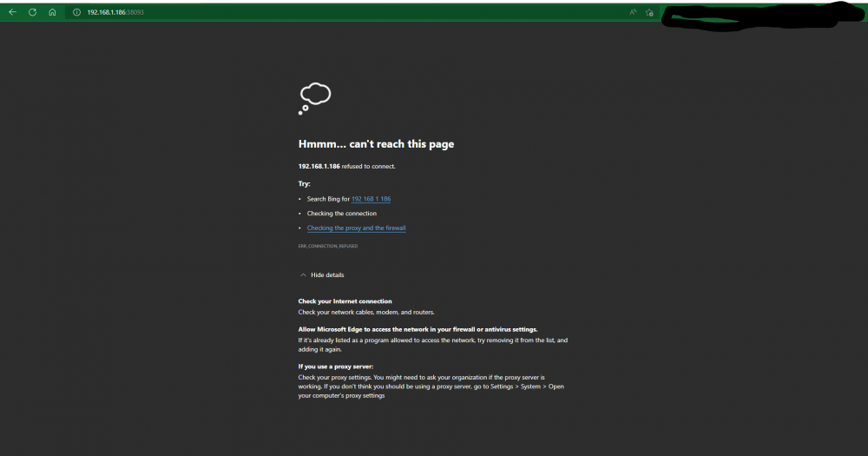The width and height of the screenshot is (868, 456).
Task: Start Read aloud from the address bar icon
Action: [x=633, y=12]
